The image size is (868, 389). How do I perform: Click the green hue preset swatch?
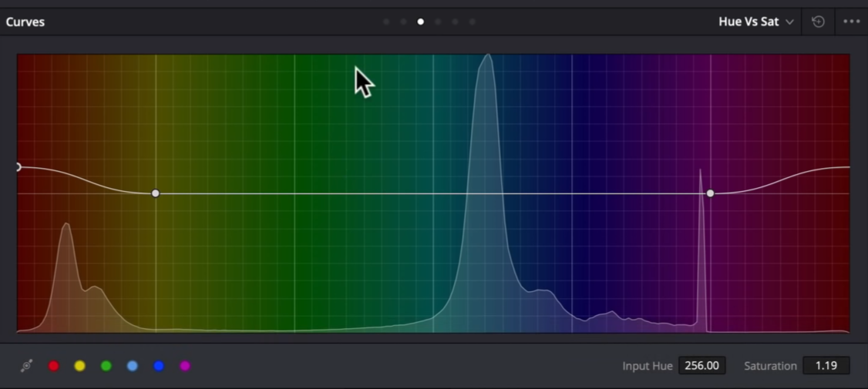(x=106, y=366)
